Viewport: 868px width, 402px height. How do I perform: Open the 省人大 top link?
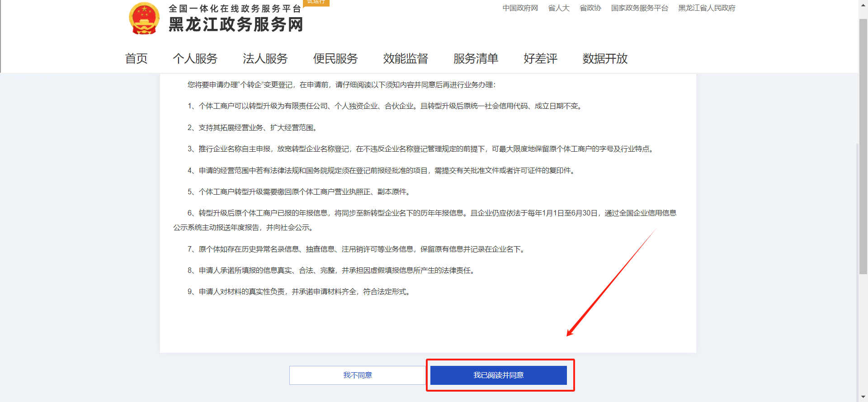[559, 8]
